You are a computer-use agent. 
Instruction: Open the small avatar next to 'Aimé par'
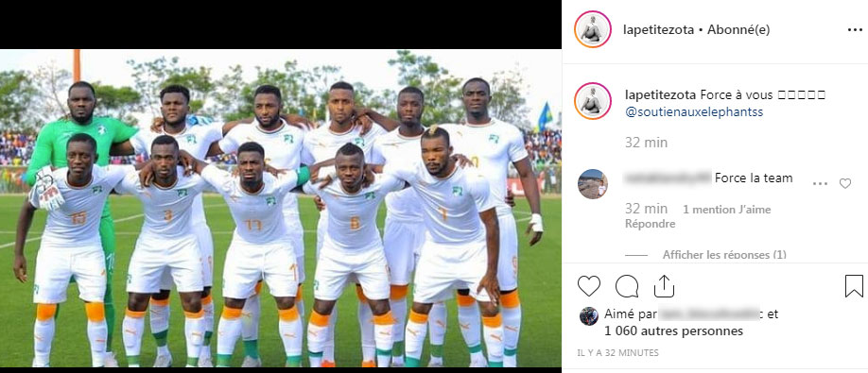coord(588,316)
